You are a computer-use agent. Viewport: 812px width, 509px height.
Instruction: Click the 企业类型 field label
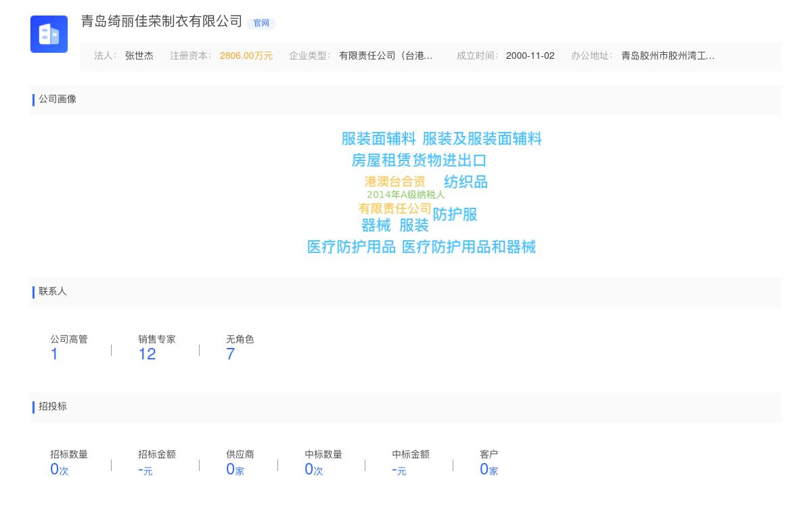tap(309, 56)
